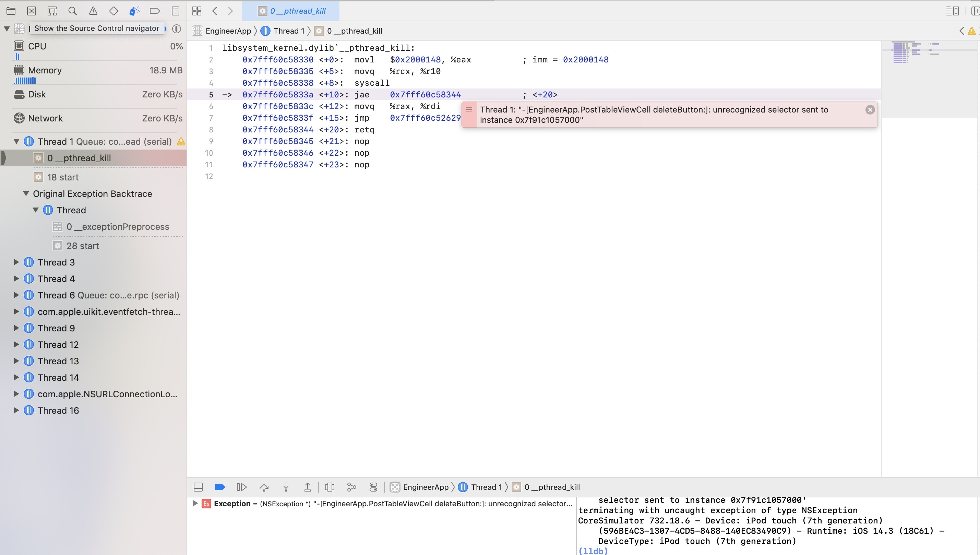The image size is (980, 555).
Task: Switch to the 0 __pthread_kill tab
Action: (x=291, y=11)
